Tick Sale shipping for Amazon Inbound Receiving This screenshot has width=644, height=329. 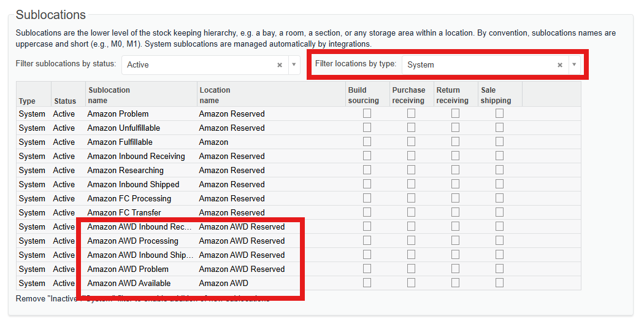coord(499,156)
